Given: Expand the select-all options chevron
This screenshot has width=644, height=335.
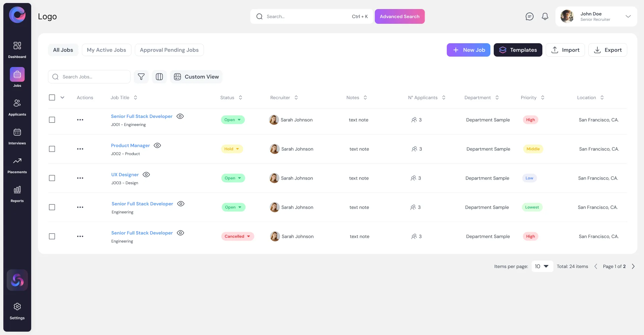Looking at the screenshot, I should coord(62,97).
